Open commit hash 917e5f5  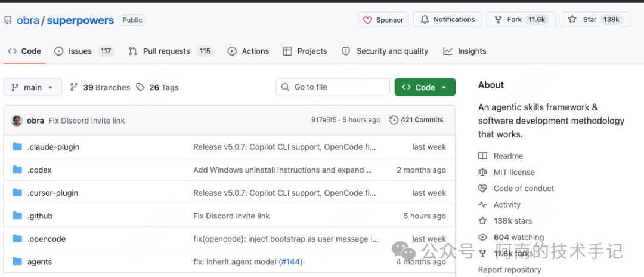pyautogui.click(x=324, y=120)
